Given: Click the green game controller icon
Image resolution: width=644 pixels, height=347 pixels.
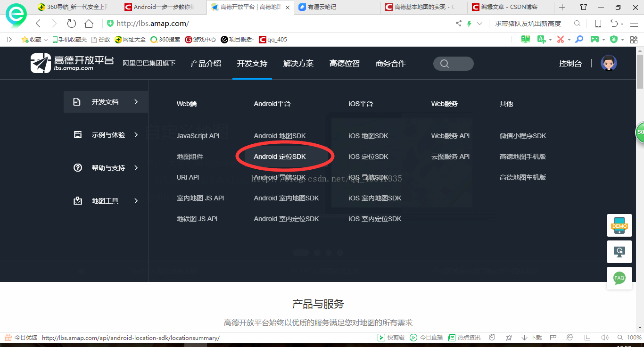Looking at the screenshot, I should point(595,40).
